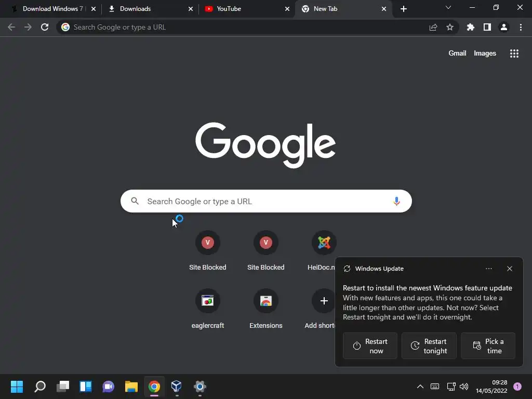This screenshot has width=532, height=399.
Task: Expand the hidden tray icons chevron
Action: (420, 387)
